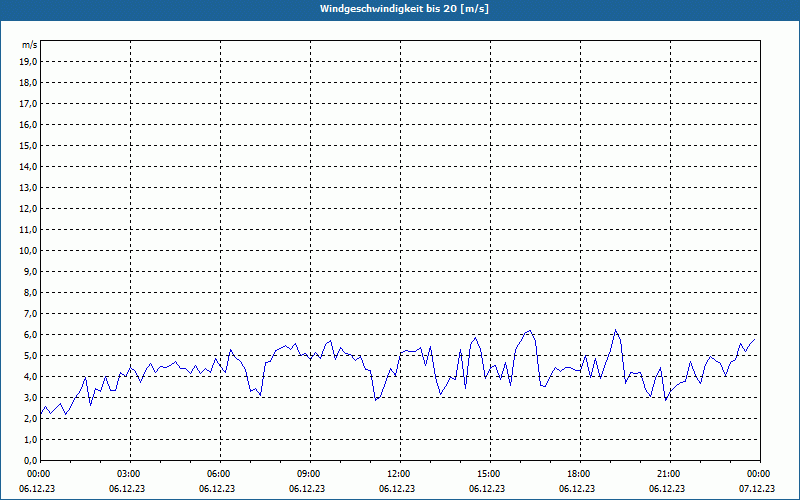Click the 6,0 y-axis label
Screen dimensions: 800x500
pyautogui.click(x=30, y=335)
